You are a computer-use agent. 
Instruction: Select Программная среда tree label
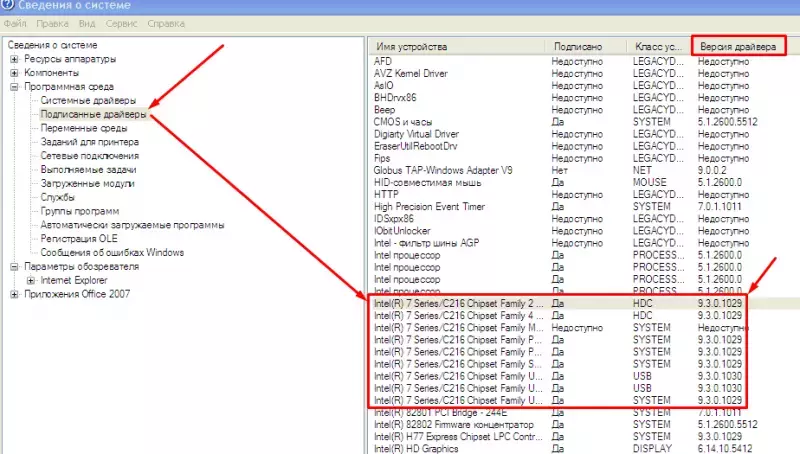(69, 87)
